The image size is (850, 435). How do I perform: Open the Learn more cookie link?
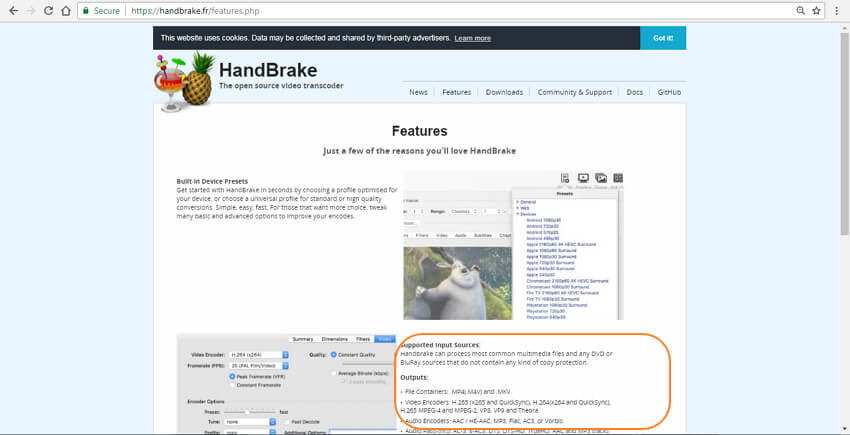tap(473, 39)
